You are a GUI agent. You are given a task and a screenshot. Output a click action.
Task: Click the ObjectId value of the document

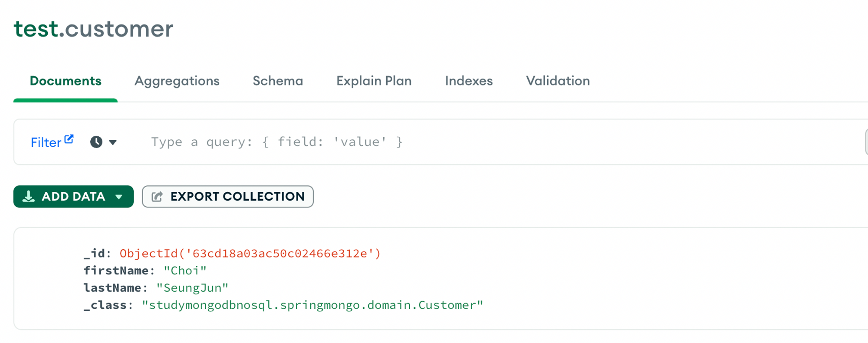pos(250,253)
